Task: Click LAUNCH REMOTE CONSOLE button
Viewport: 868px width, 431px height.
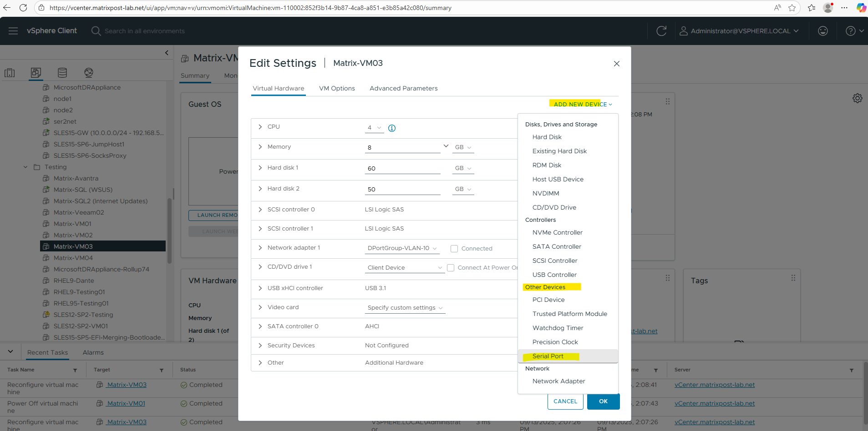Action: click(x=213, y=215)
